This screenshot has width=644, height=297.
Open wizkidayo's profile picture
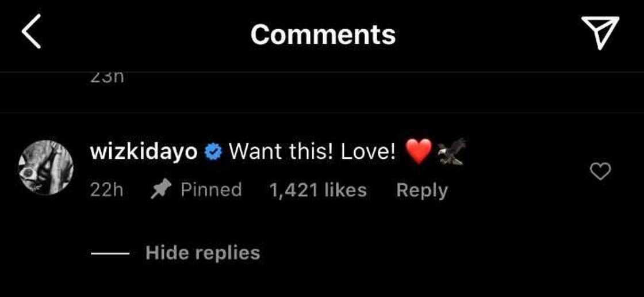(46, 167)
